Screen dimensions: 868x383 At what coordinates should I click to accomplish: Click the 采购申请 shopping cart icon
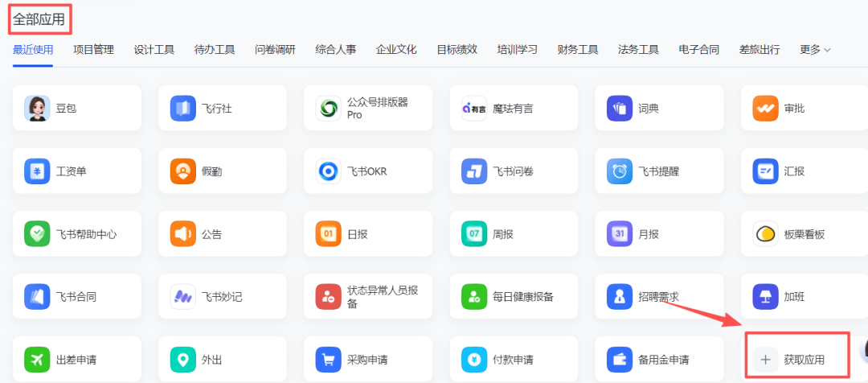click(x=329, y=360)
